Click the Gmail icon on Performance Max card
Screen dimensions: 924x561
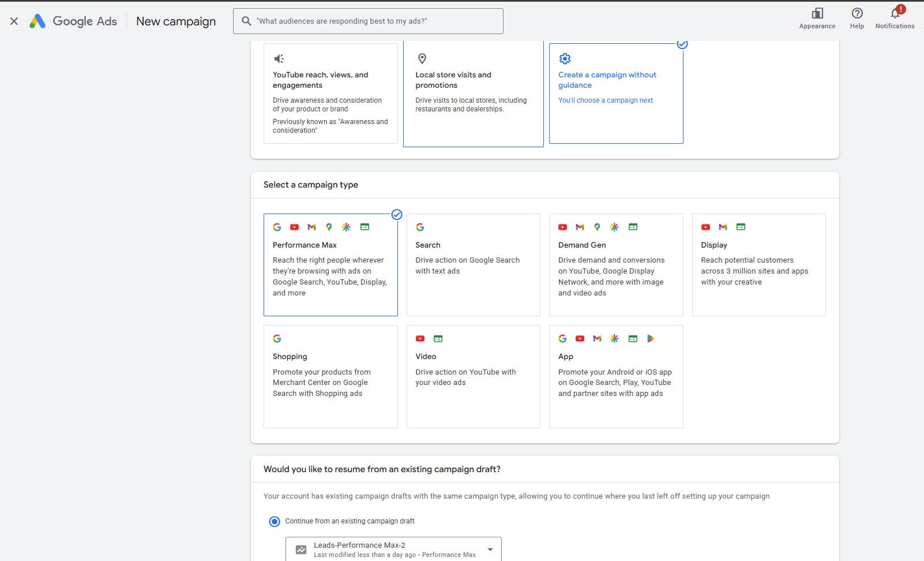[311, 227]
